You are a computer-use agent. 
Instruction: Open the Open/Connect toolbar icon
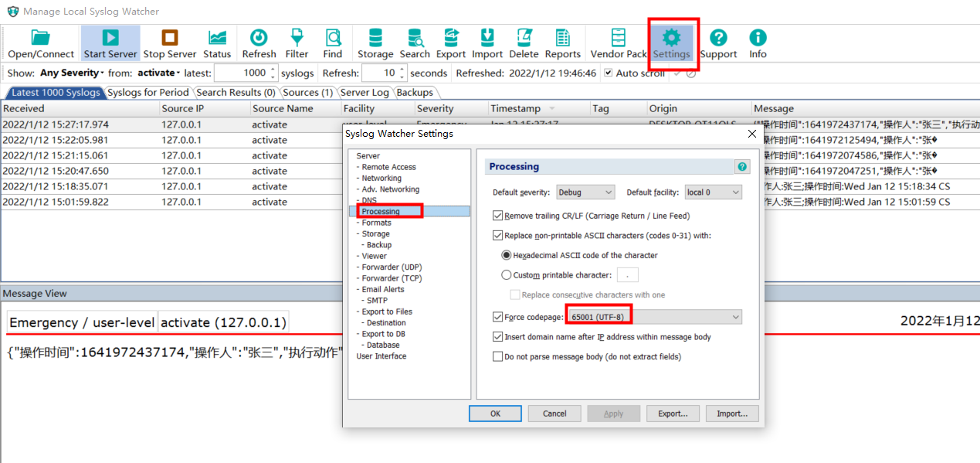click(41, 44)
